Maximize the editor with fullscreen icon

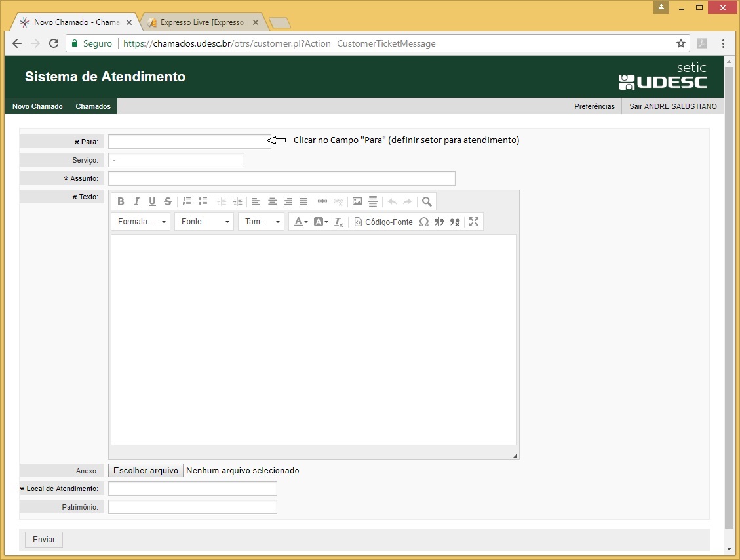474,222
